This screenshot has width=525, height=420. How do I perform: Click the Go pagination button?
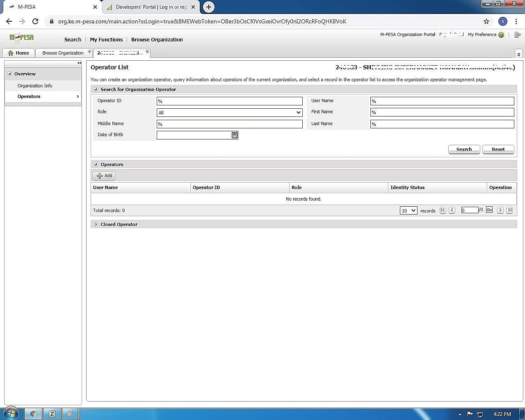pos(489,210)
